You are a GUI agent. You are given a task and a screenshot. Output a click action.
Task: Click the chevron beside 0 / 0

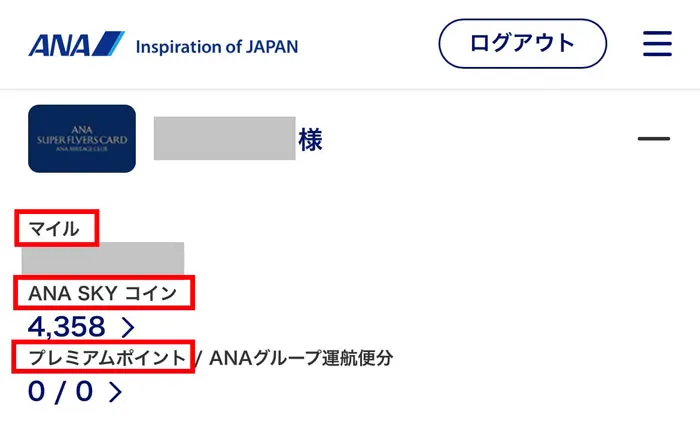point(116,392)
